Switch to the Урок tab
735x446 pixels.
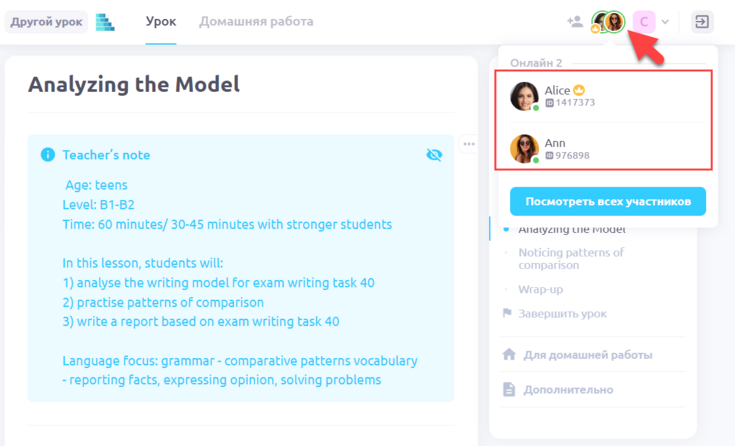point(161,22)
